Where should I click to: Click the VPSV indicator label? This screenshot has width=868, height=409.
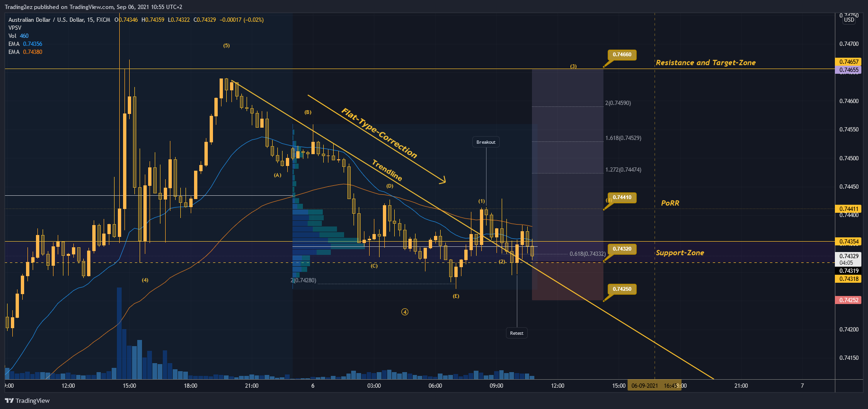15,28
